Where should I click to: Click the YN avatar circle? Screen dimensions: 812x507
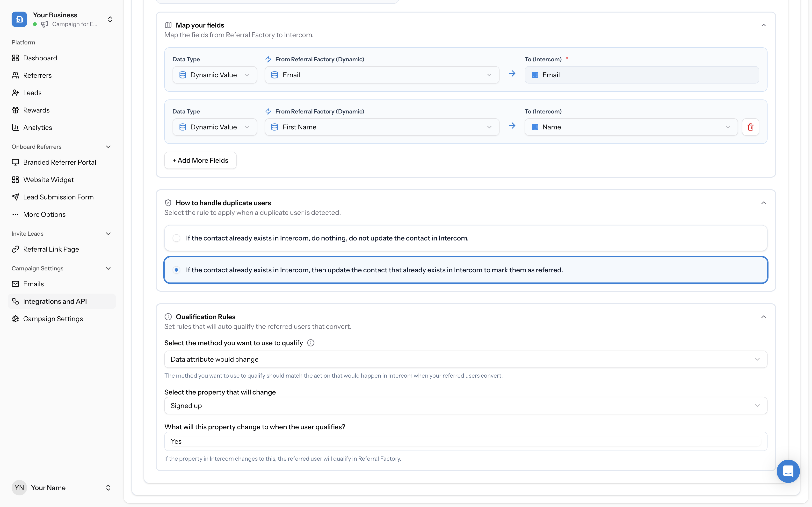tap(19, 487)
